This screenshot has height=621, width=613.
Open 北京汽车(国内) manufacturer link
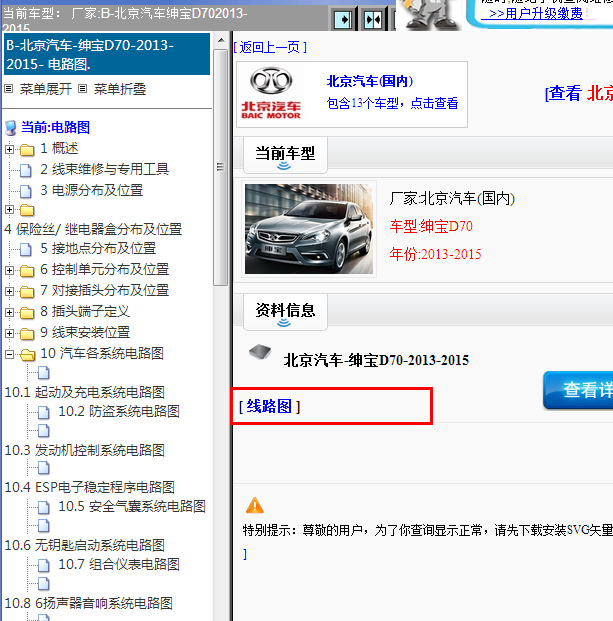[x=369, y=81]
